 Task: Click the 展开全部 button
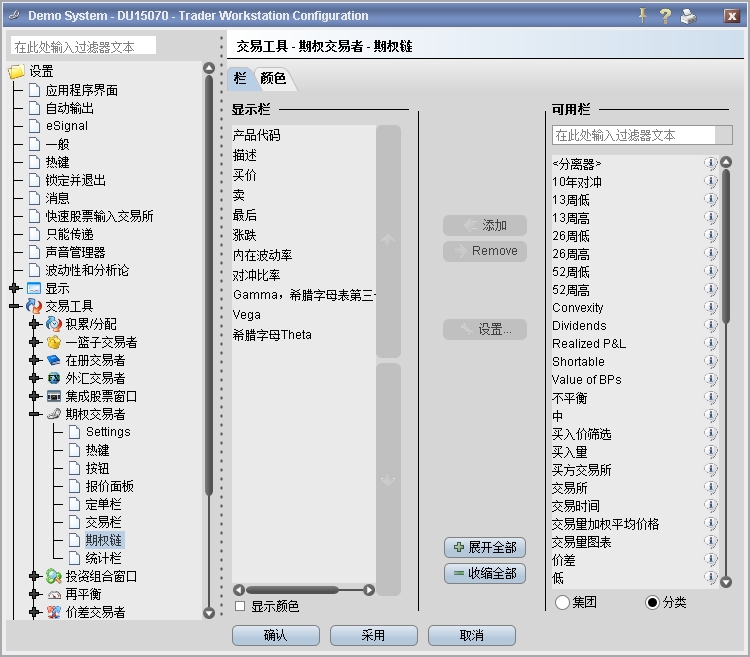[485, 548]
